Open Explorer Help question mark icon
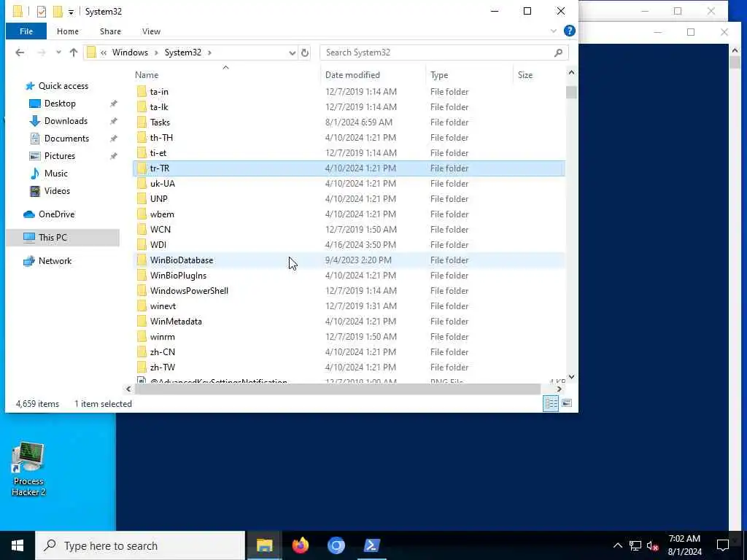This screenshot has height=560, width=747. pyautogui.click(x=569, y=31)
